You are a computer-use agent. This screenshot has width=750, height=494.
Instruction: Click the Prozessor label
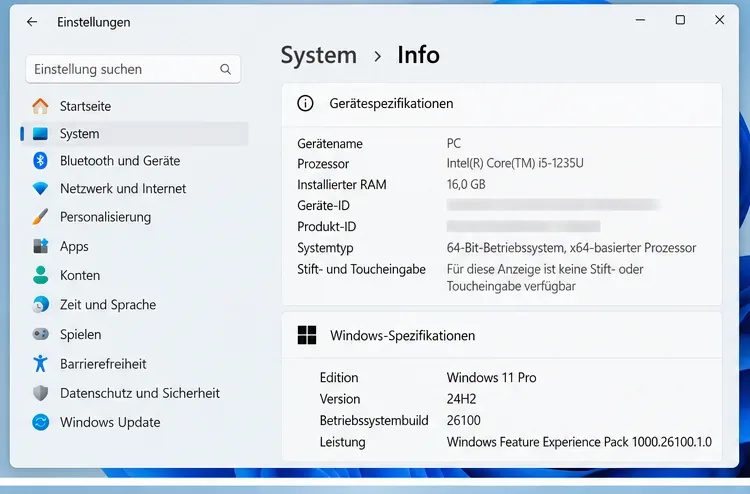tap(323, 164)
